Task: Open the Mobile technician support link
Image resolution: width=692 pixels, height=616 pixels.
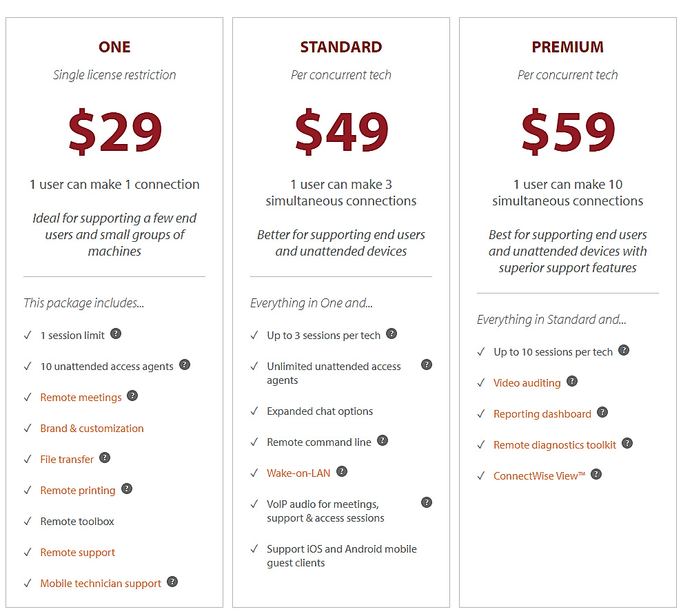Action: (101, 582)
